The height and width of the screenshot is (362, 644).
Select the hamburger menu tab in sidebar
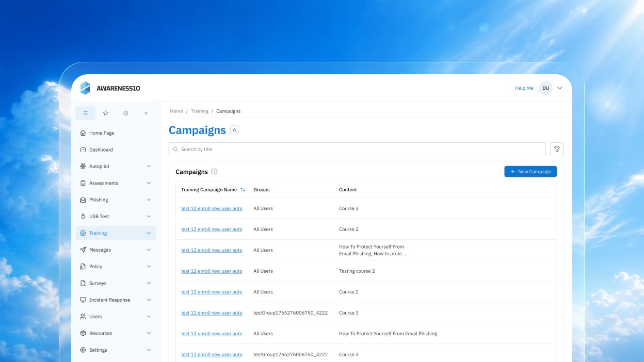[x=86, y=113]
